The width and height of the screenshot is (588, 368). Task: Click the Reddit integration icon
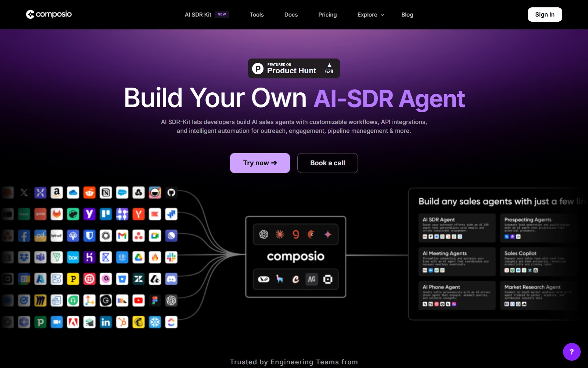(x=89, y=192)
